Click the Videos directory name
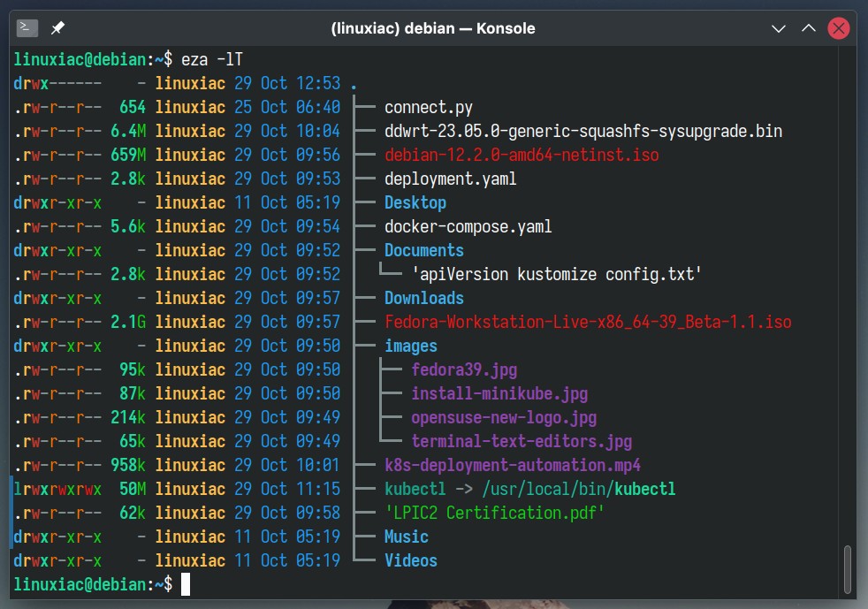 [x=411, y=560]
